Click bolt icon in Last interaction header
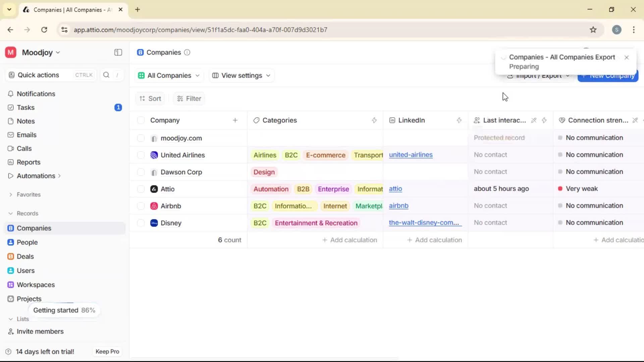Image resolution: width=644 pixels, height=362 pixels. click(544, 120)
